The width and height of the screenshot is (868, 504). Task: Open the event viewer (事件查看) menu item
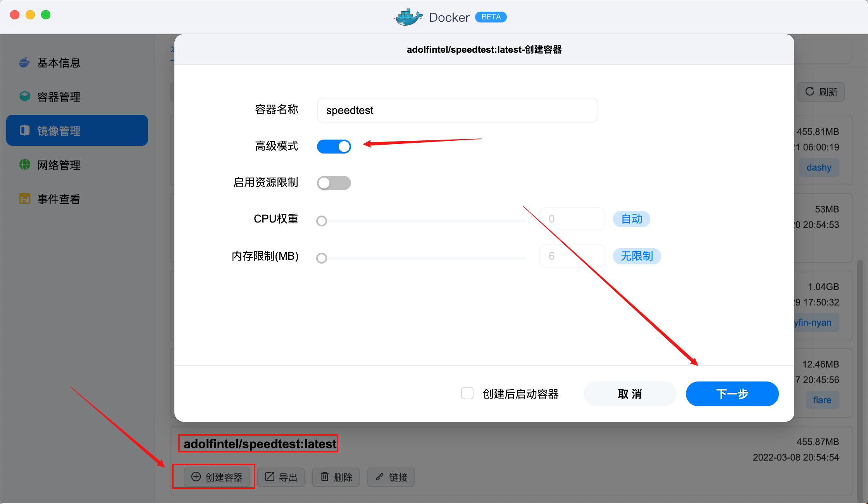tap(59, 199)
